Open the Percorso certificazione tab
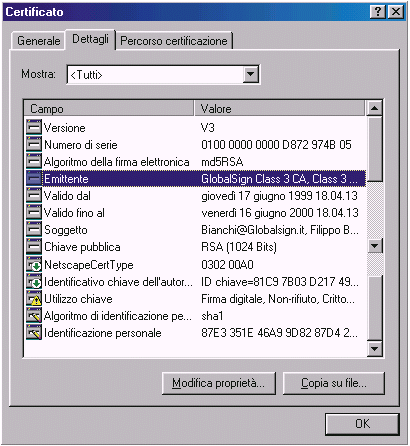This screenshot has width=410, height=446. click(174, 41)
